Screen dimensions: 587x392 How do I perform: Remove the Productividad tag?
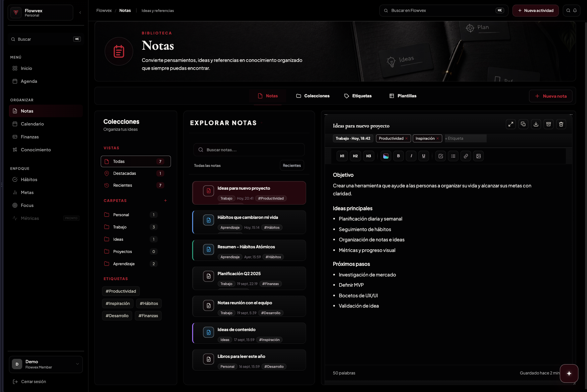pyautogui.click(x=406, y=138)
